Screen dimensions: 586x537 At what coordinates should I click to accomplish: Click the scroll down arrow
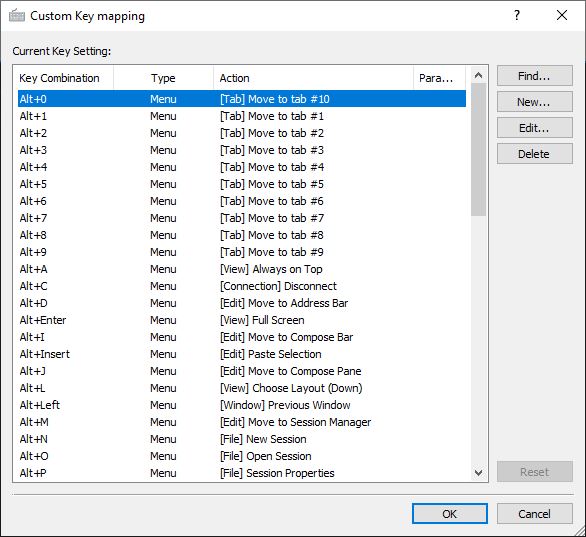(x=478, y=473)
